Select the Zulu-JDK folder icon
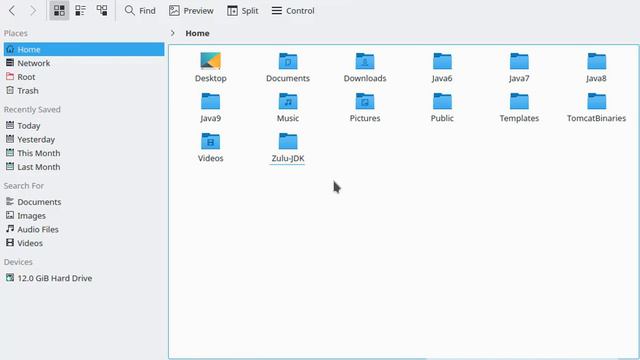Screen dimensions: 640x360 288,141
